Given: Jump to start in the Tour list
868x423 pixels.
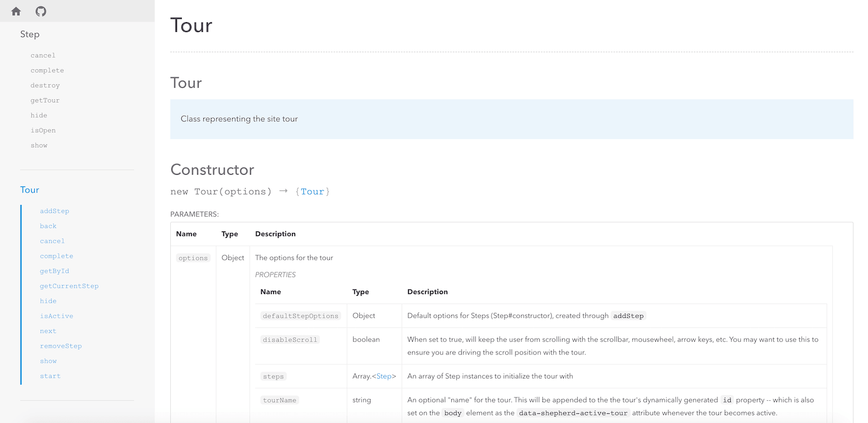Looking at the screenshot, I should click(x=50, y=376).
